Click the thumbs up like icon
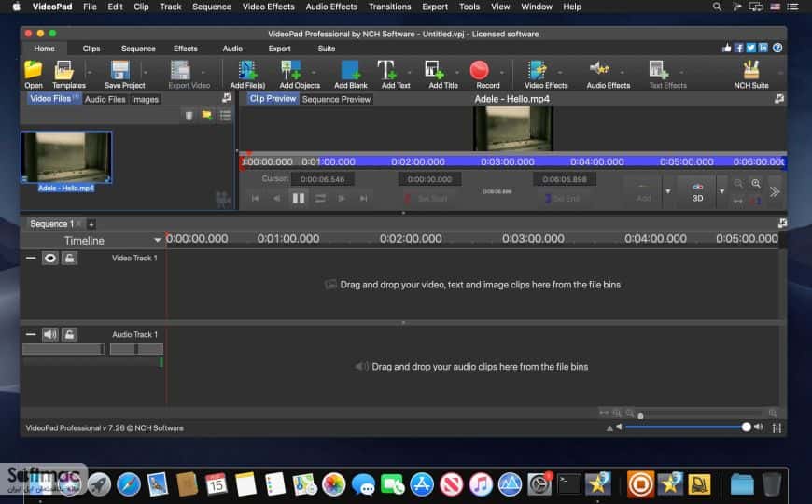 727,48
